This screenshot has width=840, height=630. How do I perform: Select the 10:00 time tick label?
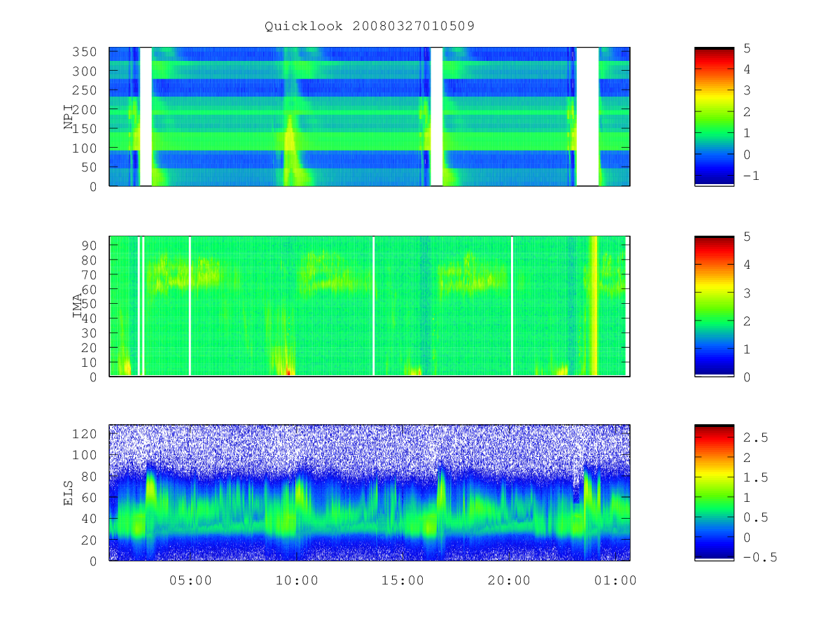297,580
